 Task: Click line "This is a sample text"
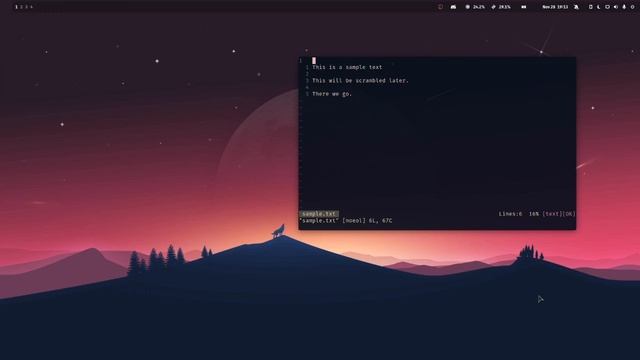[x=347, y=67]
